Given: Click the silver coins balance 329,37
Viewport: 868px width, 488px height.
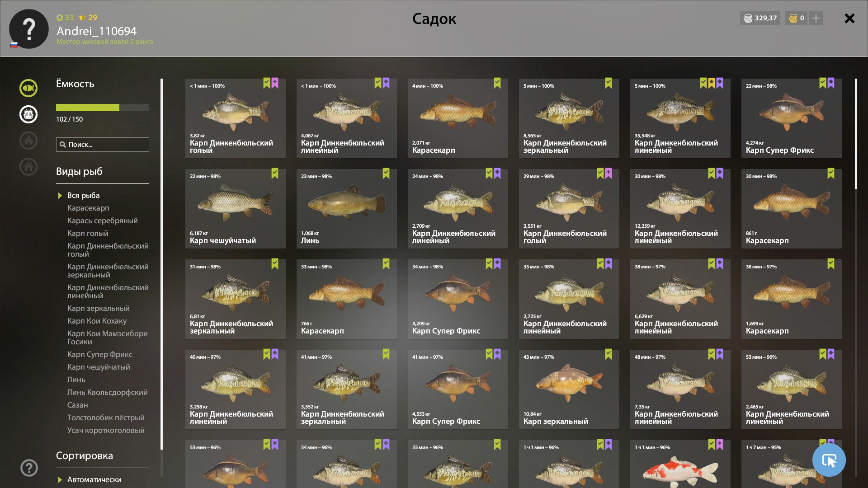Looking at the screenshot, I should pyautogui.click(x=760, y=18).
